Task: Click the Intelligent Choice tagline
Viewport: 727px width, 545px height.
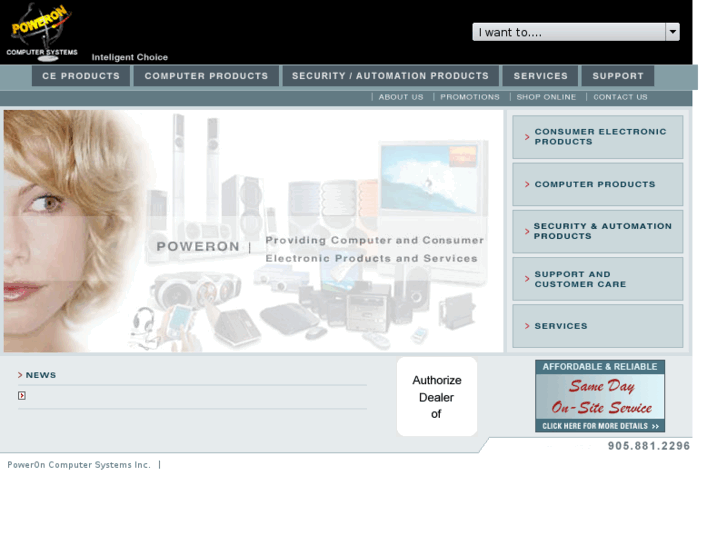Action: click(x=130, y=57)
